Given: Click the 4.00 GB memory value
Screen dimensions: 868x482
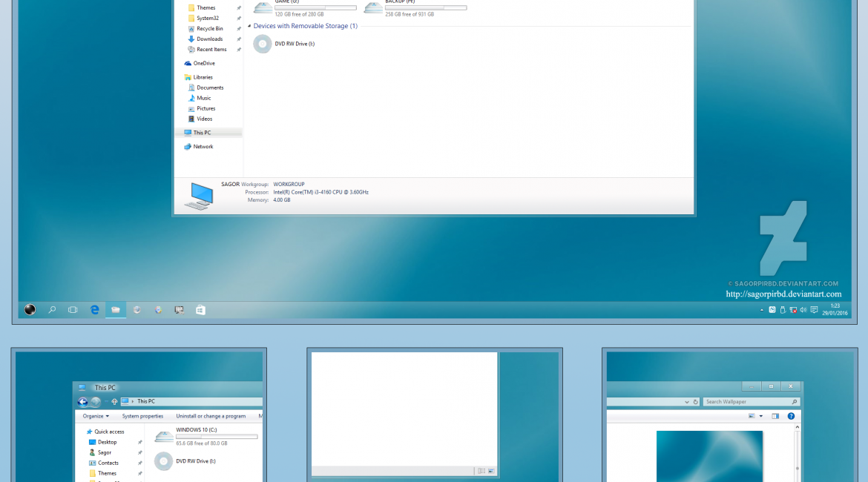Looking at the screenshot, I should 281,199.
